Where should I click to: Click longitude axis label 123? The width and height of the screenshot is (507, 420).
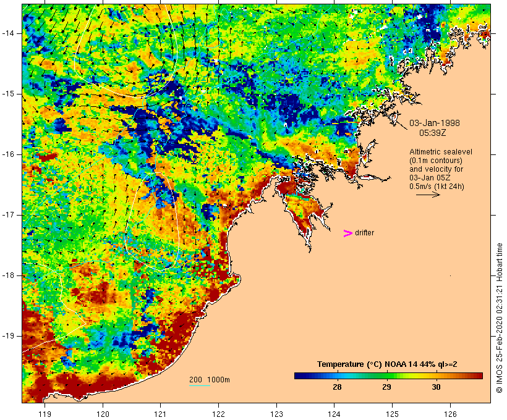pos(276,414)
